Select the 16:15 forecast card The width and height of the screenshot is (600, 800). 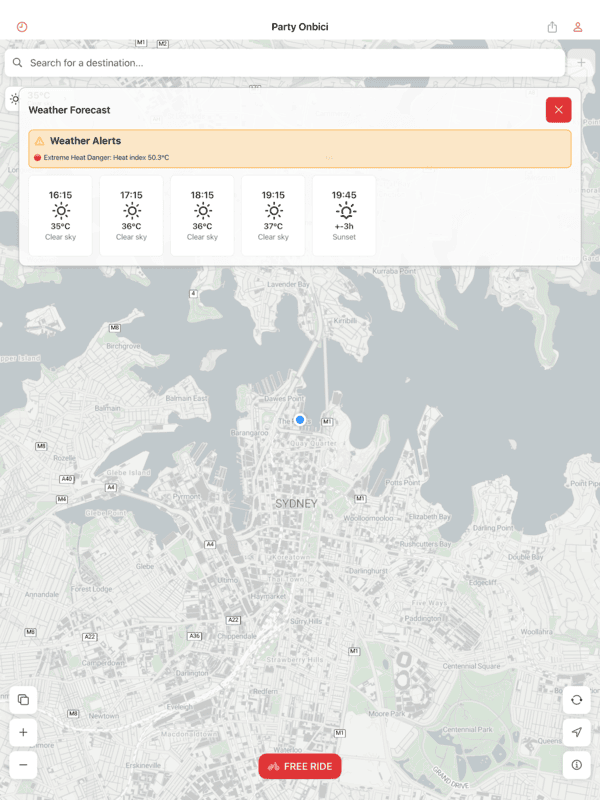coord(61,216)
